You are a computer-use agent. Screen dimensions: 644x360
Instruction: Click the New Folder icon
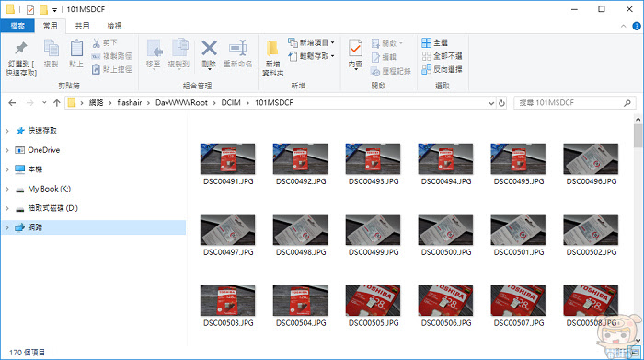tap(272, 49)
